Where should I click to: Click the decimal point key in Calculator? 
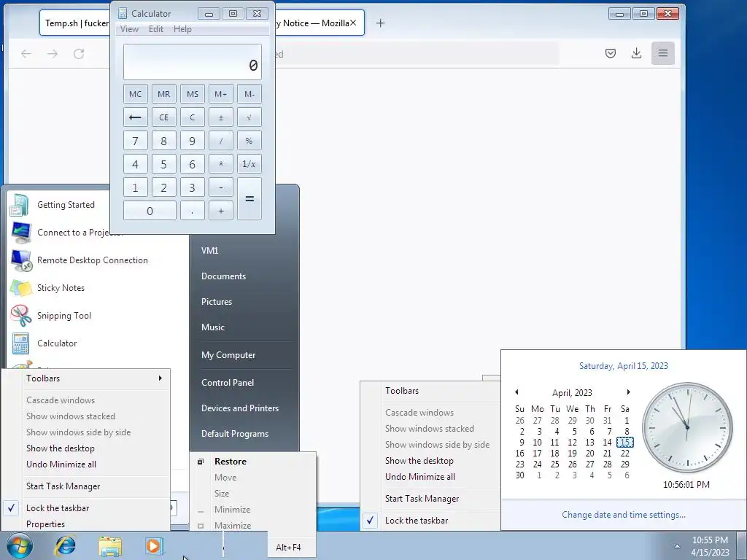click(x=193, y=211)
